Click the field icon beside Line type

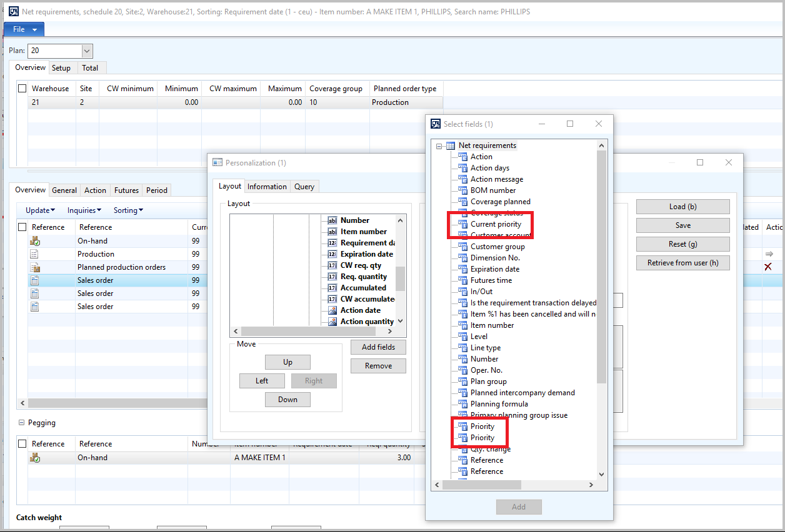point(463,348)
